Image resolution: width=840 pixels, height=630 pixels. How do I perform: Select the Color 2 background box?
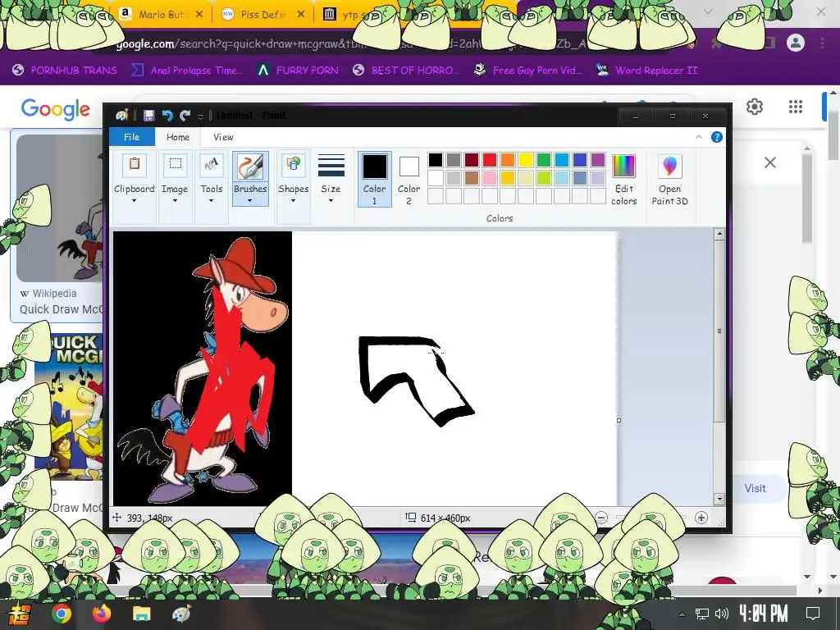[409, 179]
